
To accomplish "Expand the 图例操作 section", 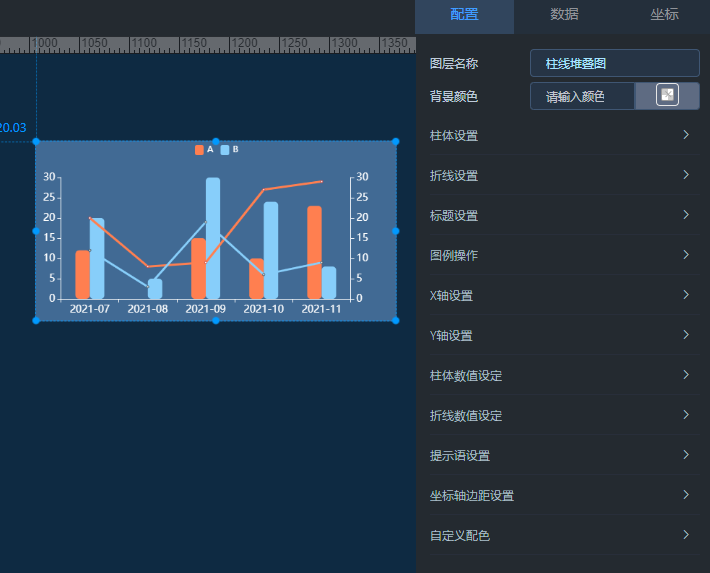I will 560,255.
